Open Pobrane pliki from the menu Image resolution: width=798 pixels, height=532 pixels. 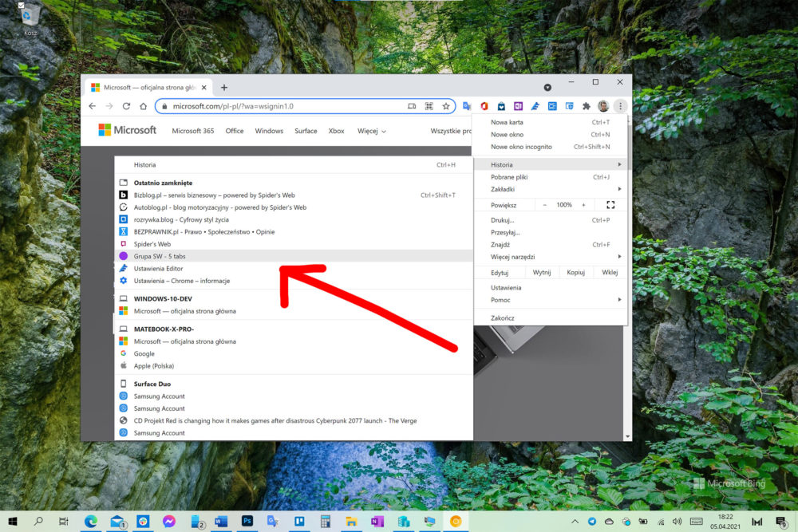tap(550, 177)
